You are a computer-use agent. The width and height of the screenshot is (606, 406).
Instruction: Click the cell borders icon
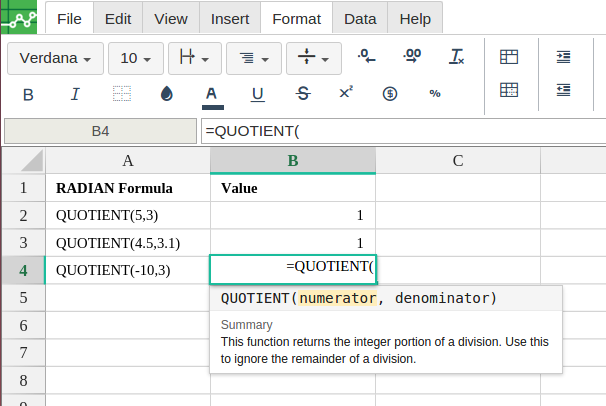tap(121, 94)
